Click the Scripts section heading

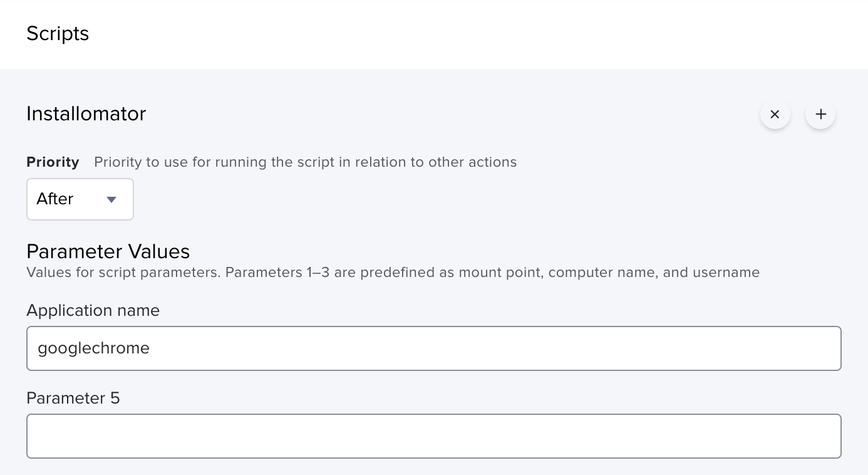tap(58, 33)
